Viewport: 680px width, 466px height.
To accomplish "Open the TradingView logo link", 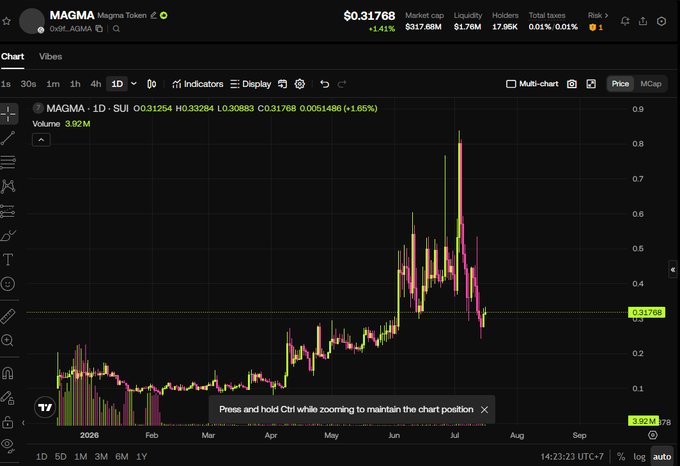I will coord(45,407).
